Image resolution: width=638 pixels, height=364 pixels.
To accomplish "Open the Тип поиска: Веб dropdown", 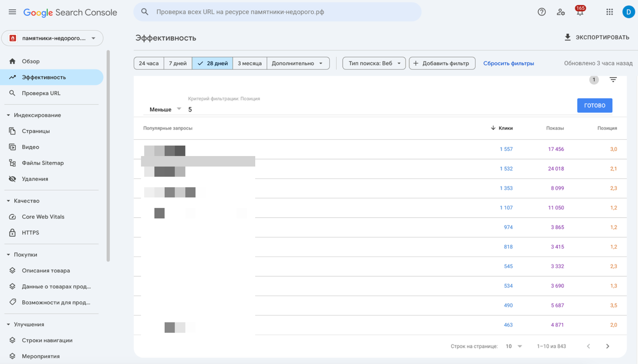I will tap(373, 63).
